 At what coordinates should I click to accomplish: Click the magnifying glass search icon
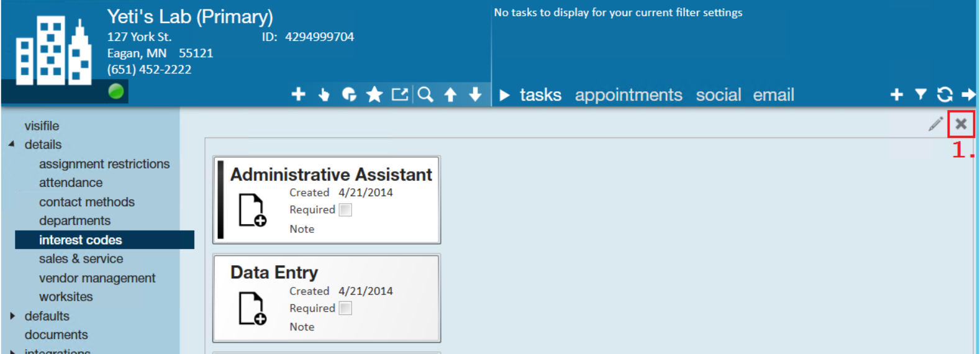click(425, 94)
